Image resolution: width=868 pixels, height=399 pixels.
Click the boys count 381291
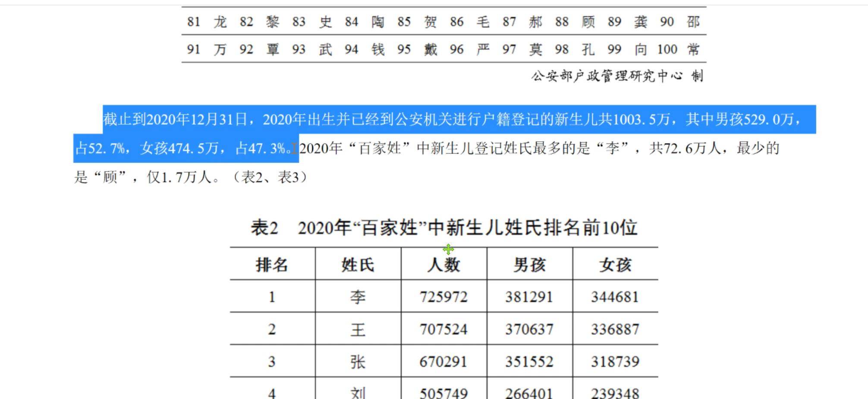[529, 297]
